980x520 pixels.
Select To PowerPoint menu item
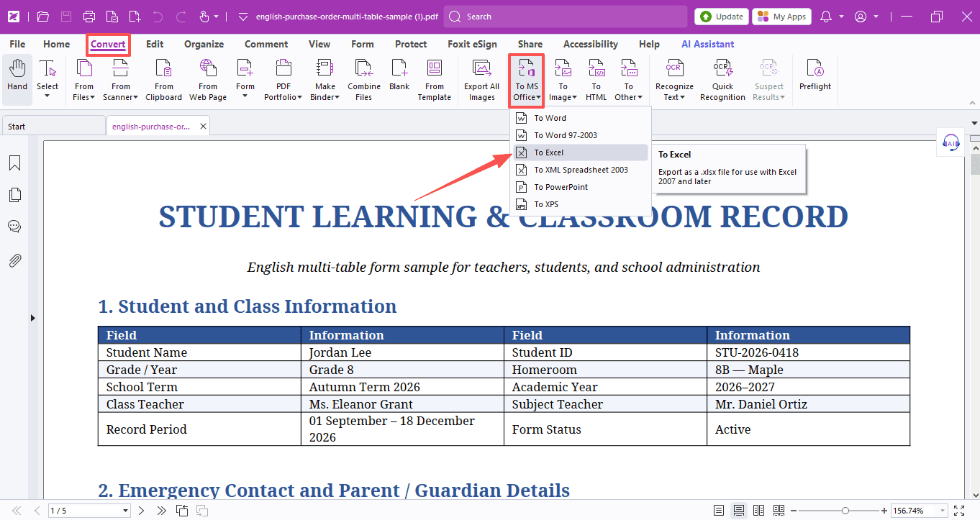point(579,187)
